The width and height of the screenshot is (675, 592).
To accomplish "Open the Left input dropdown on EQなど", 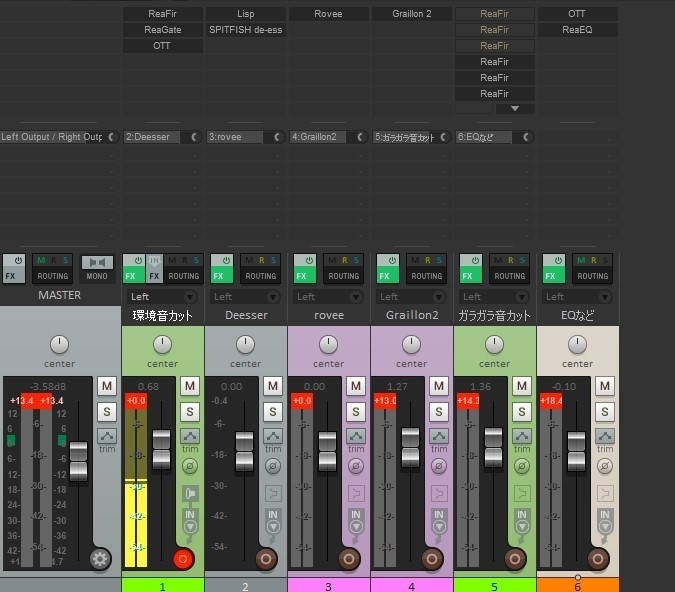I will (x=578, y=297).
